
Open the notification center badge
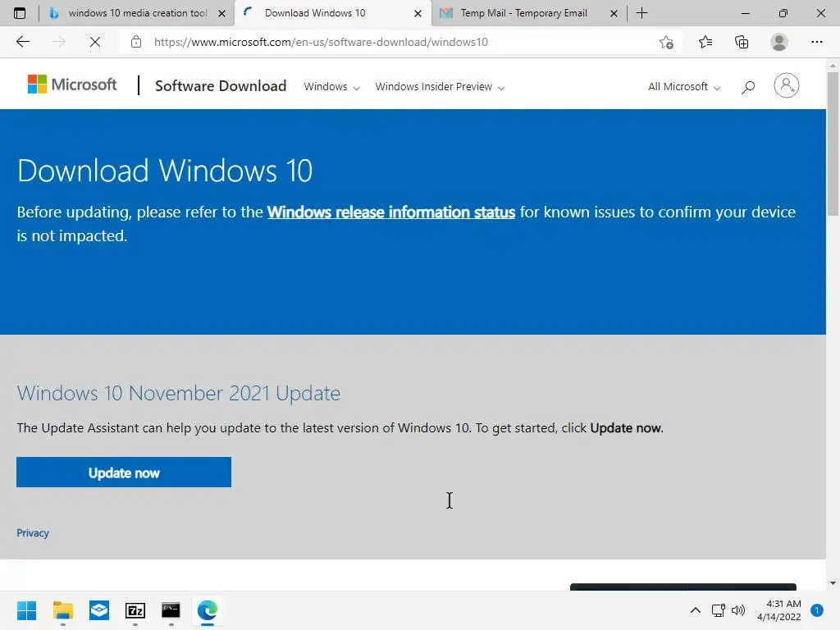coord(817,610)
